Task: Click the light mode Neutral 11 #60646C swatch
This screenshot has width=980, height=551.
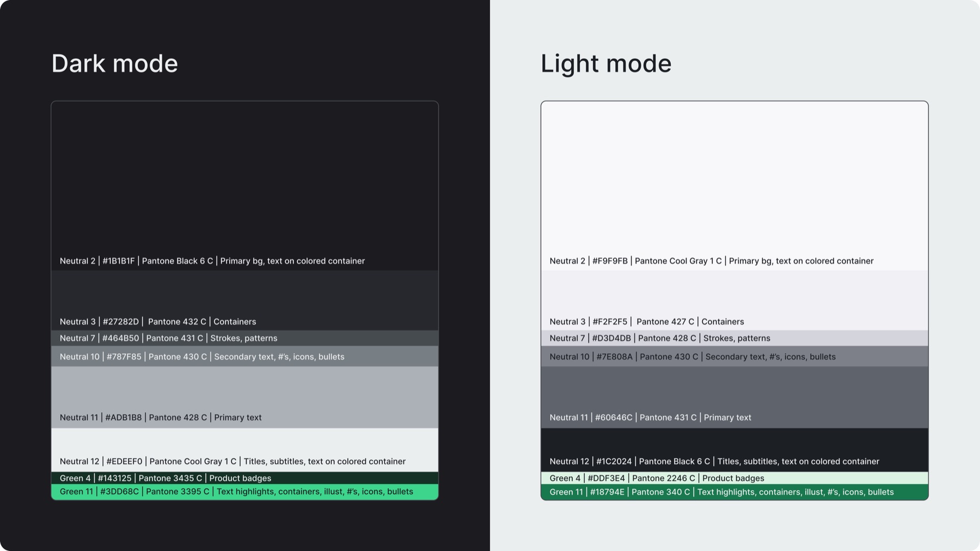Action: (x=734, y=397)
